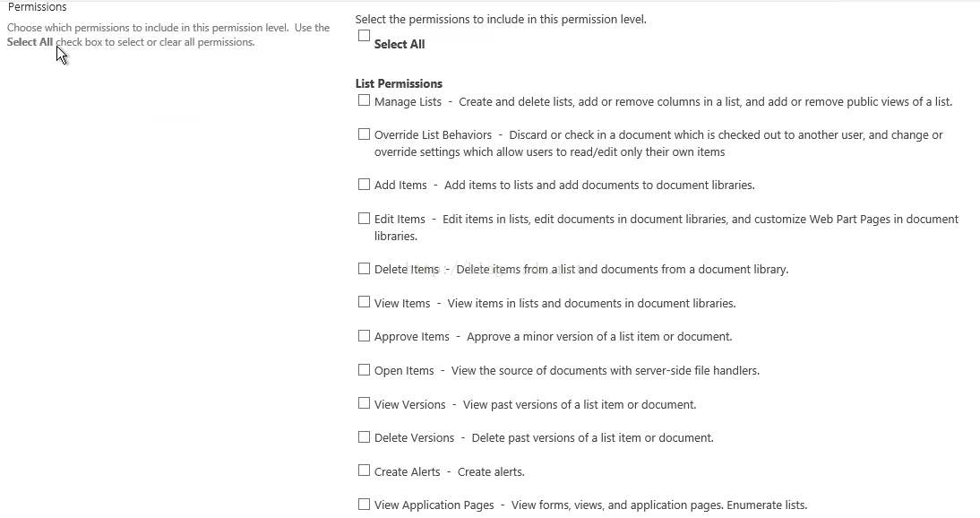Screen dimensions: 980x518
Task: Click the List Permissions heading
Action: tap(399, 84)
